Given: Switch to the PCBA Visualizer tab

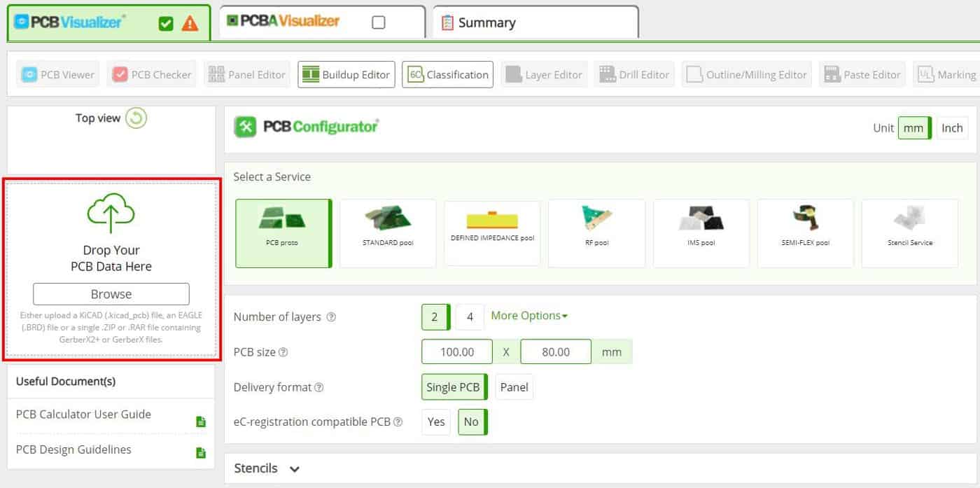Looking at the screenshot, I should tap(322, 22).
